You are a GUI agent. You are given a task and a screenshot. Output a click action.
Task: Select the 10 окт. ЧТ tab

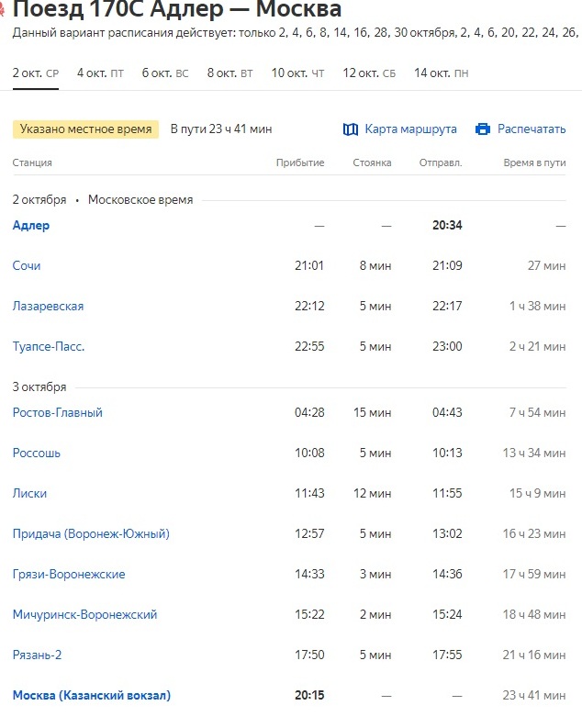click(x=297, y=73)
